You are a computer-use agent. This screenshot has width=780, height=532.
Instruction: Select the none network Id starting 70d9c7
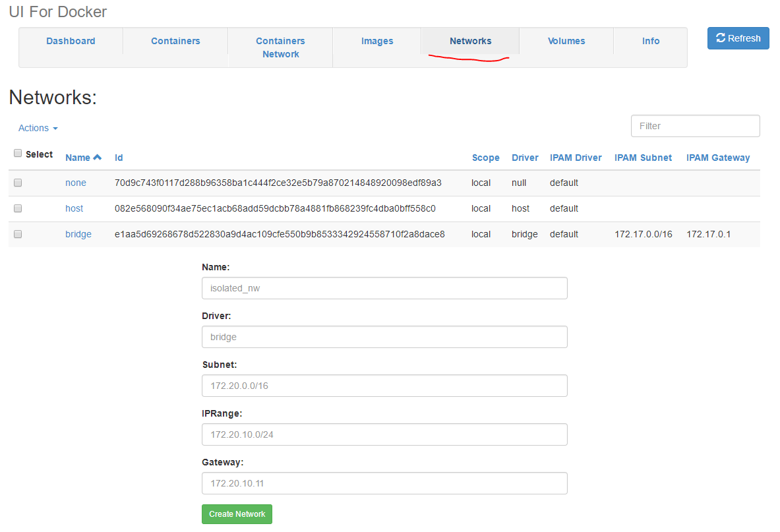coord(278,183)
